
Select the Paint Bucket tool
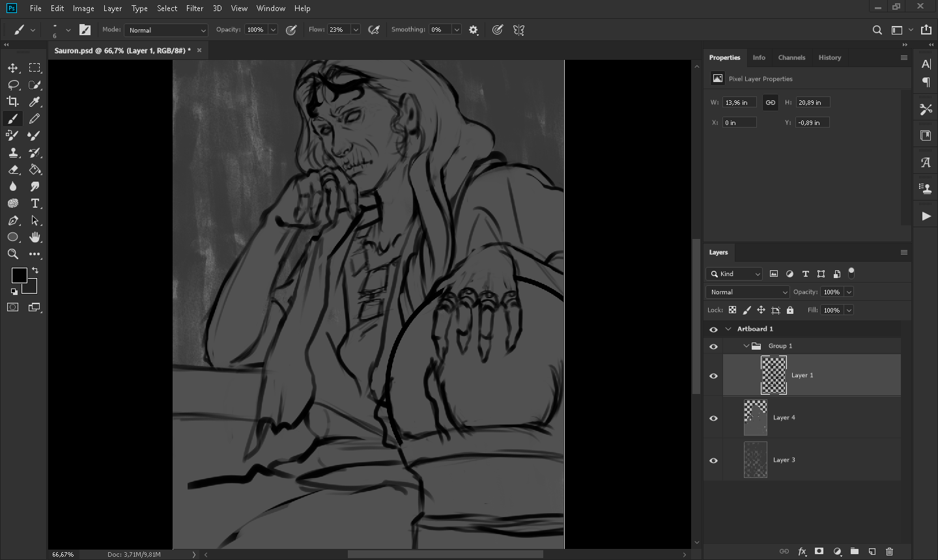[35, 169]
